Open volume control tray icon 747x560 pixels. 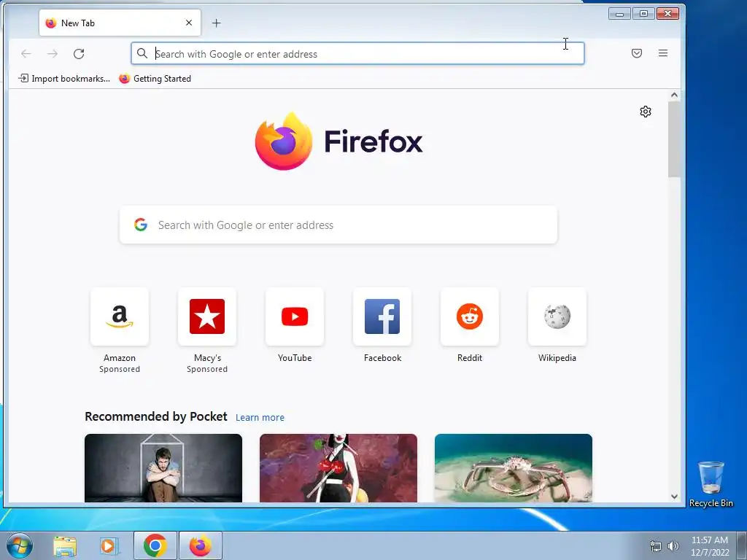click(x=673, y=546)
